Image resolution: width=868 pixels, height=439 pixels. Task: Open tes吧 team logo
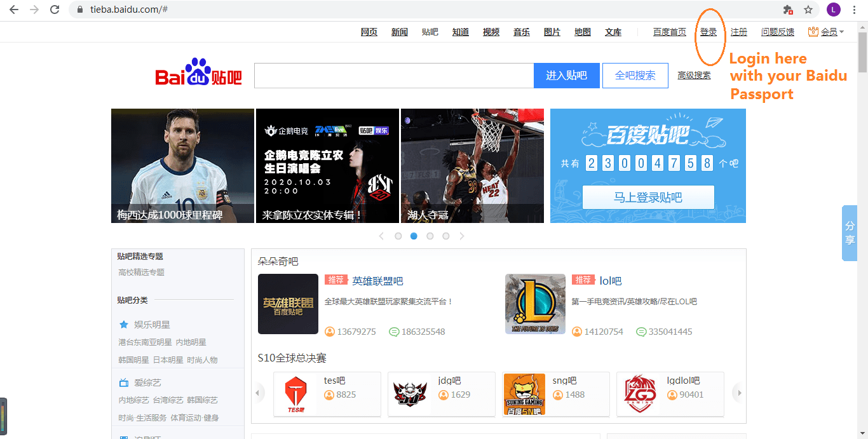coord(297,395)
